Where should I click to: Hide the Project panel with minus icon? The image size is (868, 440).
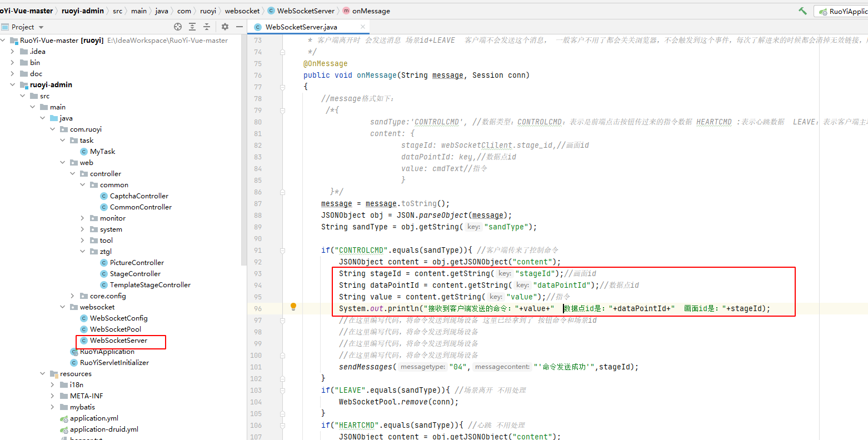pyautogui.click(x=240, y=27)
